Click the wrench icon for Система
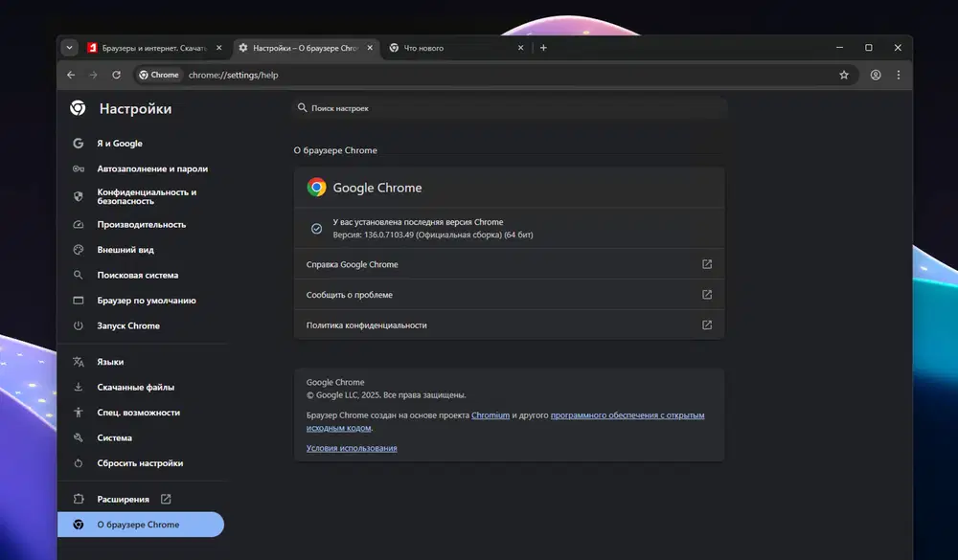Viewport: 958px width, 560px height. click(x=79, y=437)
